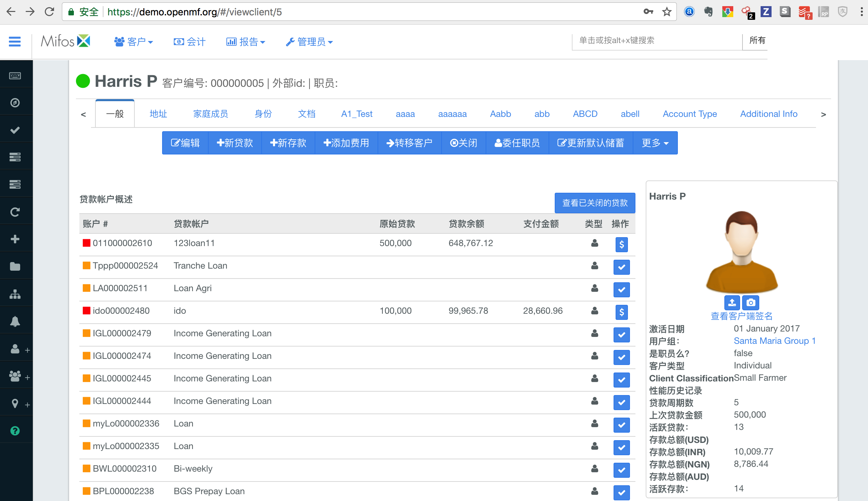
Task: Click the upload client image icon
Action: pyautogui.click(x=732, y=302)
